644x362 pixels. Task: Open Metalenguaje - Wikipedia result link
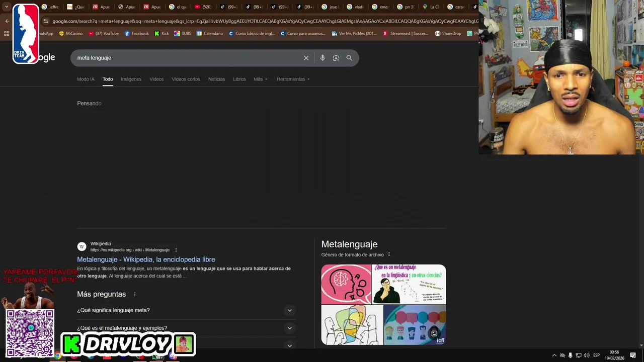[x=146, y=259]
